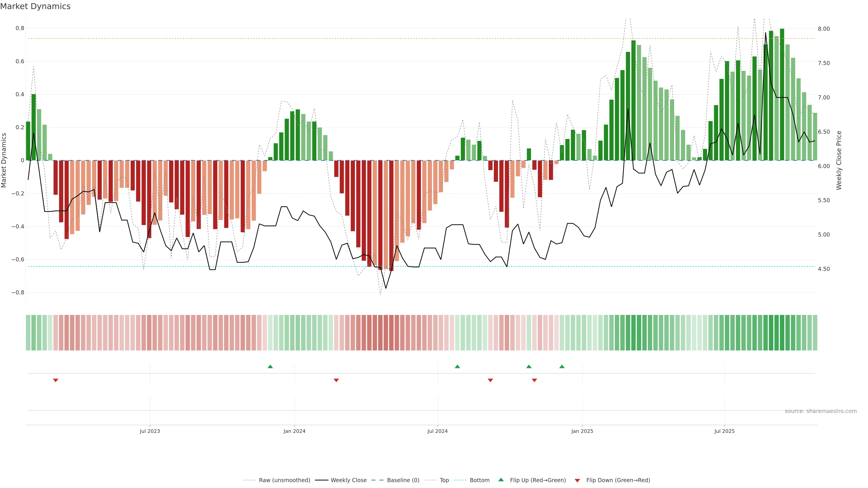Click the green flip-up triangle after Jul 2024
The height and width of the screenshot is (488, 868).
tap(457, 366)
